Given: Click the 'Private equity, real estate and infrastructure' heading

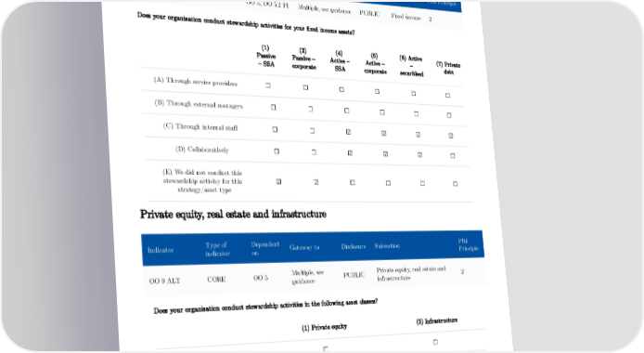Looking at the screenshot, I should pos(233,214).
